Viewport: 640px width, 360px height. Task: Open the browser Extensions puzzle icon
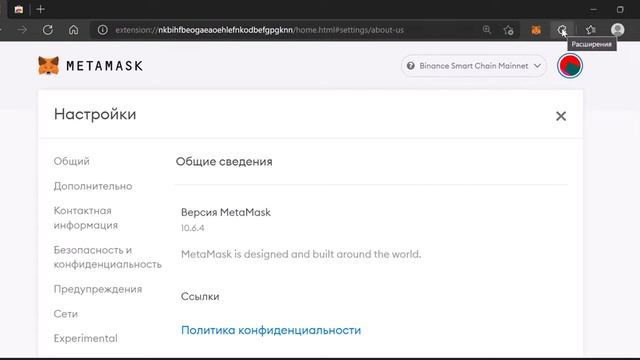(562, 29)
